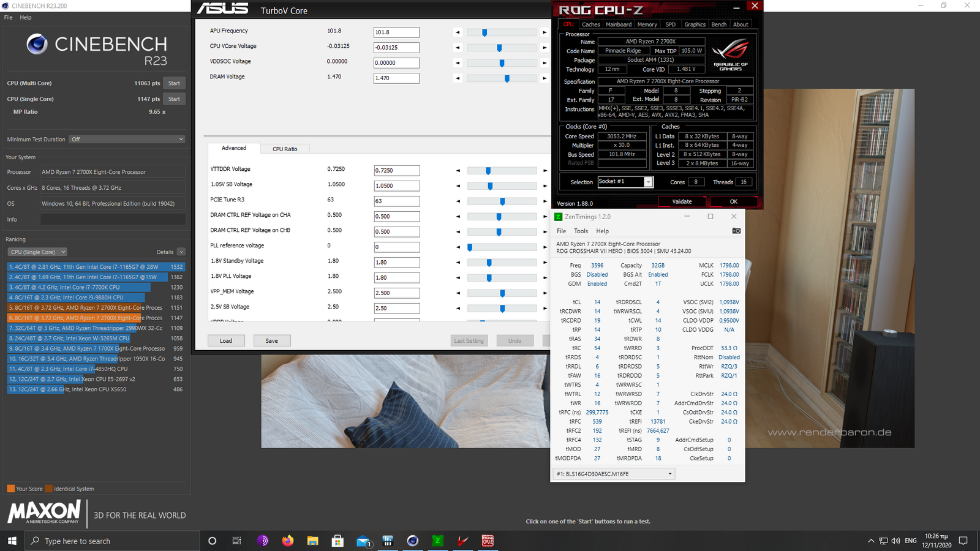The height and width of the screenshot is (551, 980).
Task: Open Microsoft Store from the taskbar
Action: 337,541
